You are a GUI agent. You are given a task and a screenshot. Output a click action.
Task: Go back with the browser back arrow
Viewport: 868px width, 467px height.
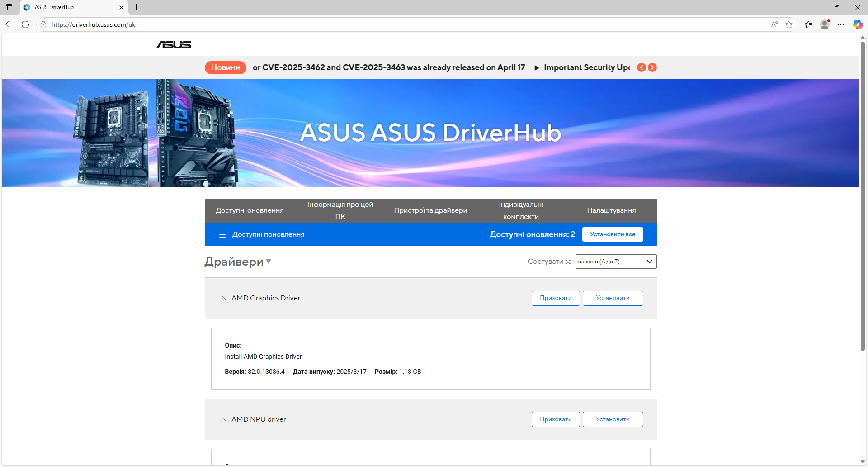point(9,24)
